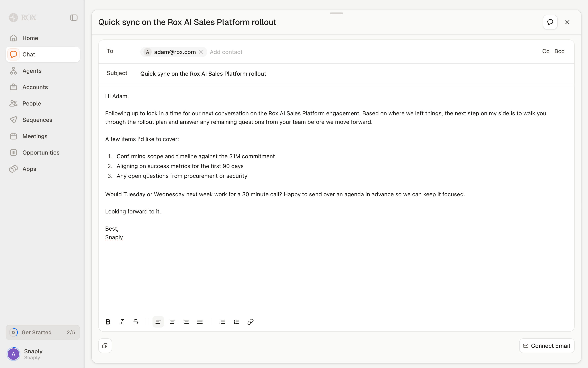Image resolution: width=588 pixels, height=368 pixels.
Task: Open People in the sidebar
Action: 43,103
